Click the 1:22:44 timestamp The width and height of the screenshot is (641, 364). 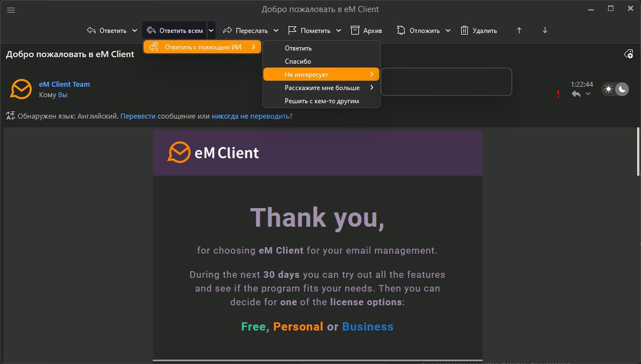point(582,84)
